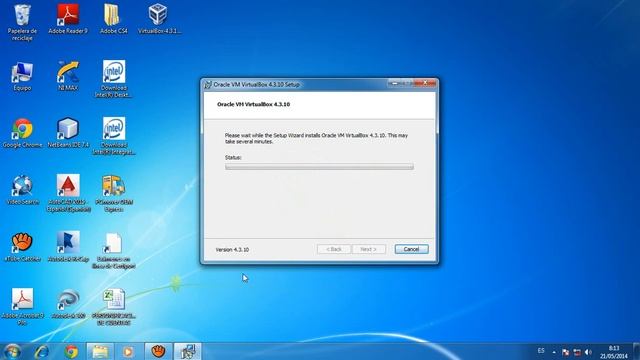Open the Equipo desktop icon
Image resolution: width=640 pixels, height=360 pixels.
coord(22,76)
